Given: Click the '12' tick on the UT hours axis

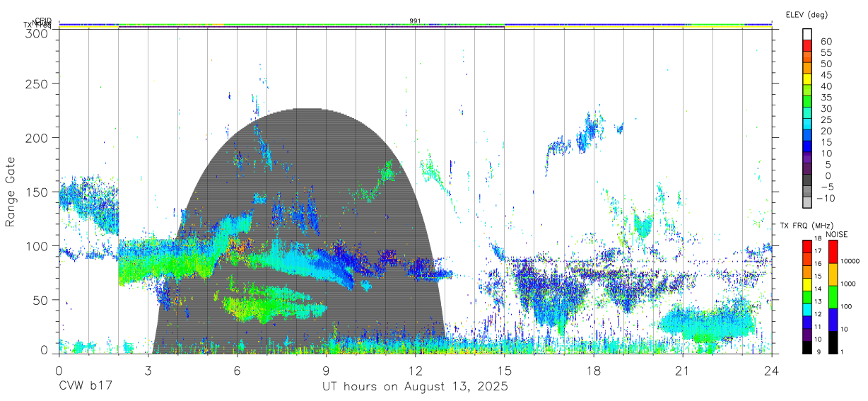Looking at the screenshot, I should pos(416,371).
